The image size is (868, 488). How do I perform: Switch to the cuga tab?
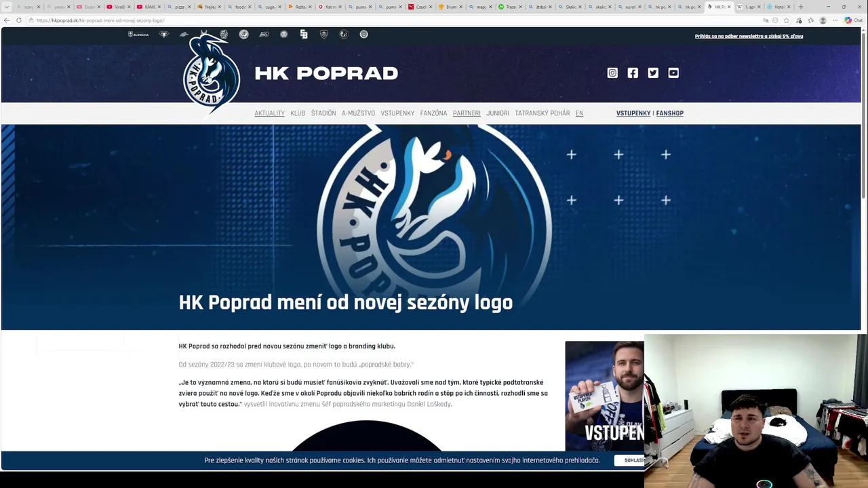coord(270,7)
